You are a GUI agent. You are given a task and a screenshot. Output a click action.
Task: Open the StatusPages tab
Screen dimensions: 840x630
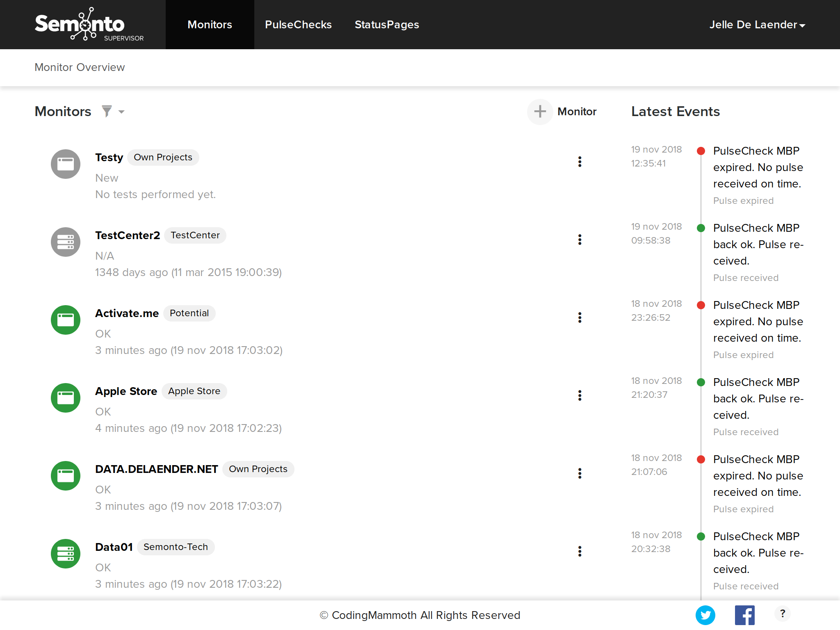point(387,25)
